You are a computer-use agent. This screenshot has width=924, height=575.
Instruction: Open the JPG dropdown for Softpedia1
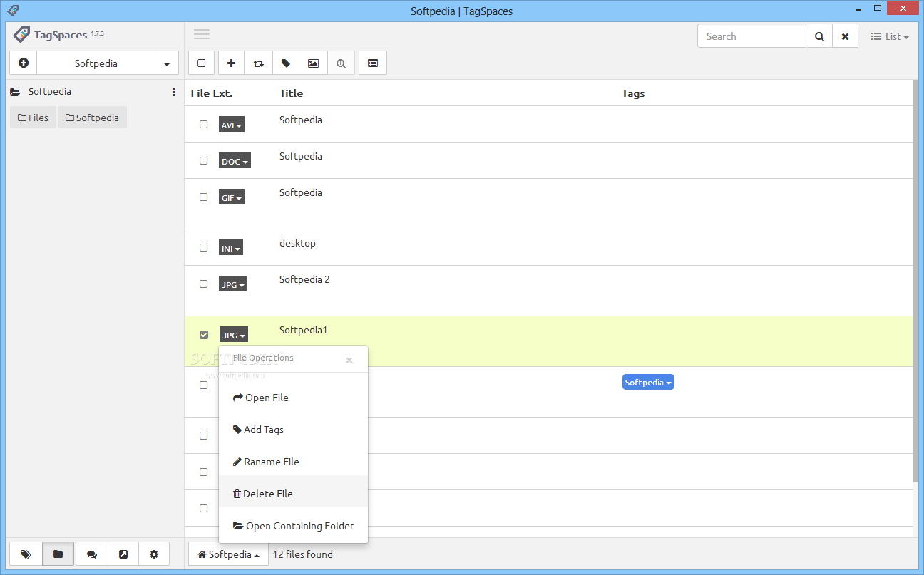233,335
